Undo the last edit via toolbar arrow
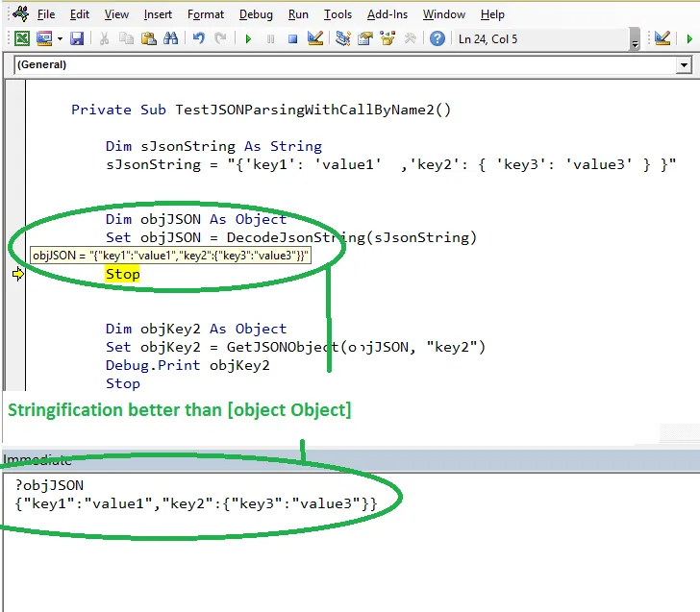Viewport: 700px width, 612px height. (199, 38)
